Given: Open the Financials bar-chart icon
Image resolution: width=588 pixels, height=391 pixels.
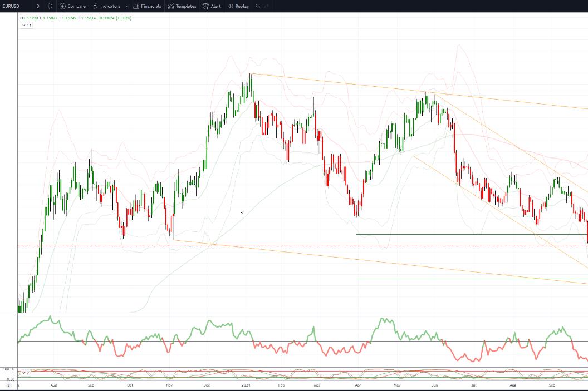Looking at the screenshot, I should coord(136,6).
